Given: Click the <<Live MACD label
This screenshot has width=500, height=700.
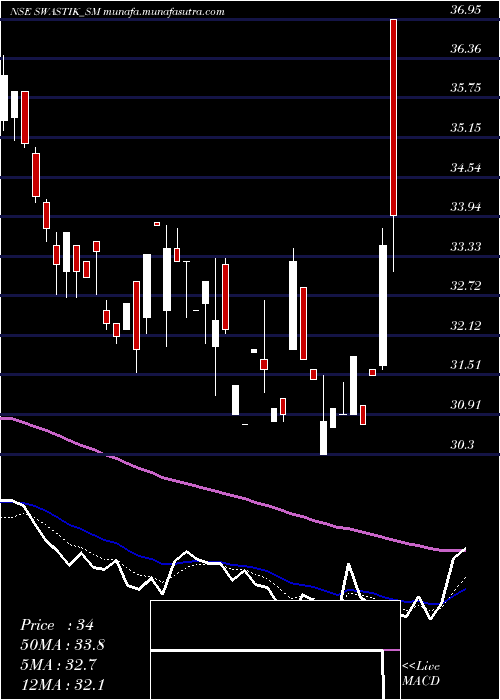Looking at the screenshot, I should pyautogui.click(x=421, y=673).
